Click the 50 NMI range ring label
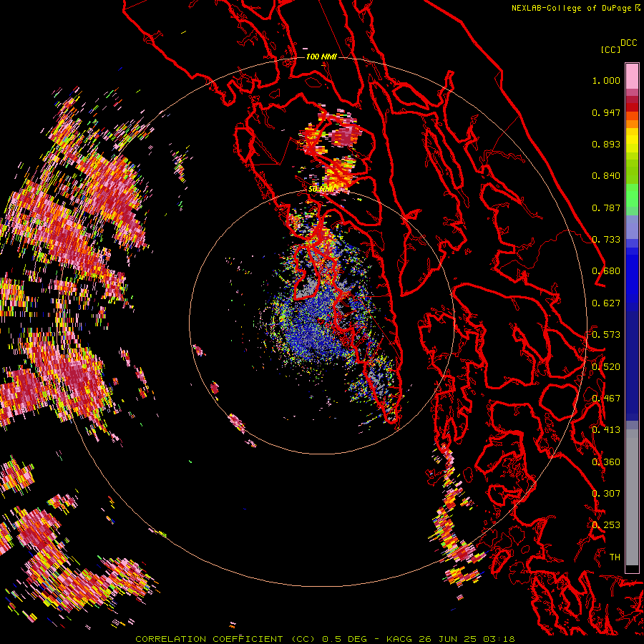 [321, 189]
